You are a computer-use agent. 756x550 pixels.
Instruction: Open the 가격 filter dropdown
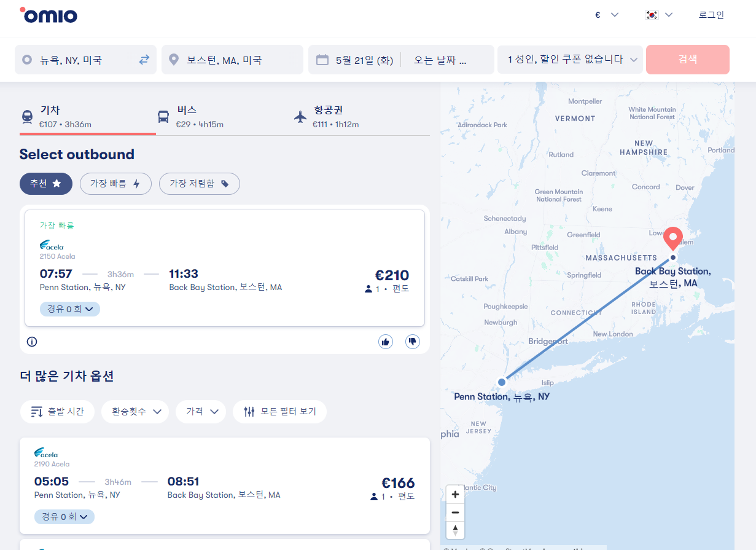pos(201,412)
